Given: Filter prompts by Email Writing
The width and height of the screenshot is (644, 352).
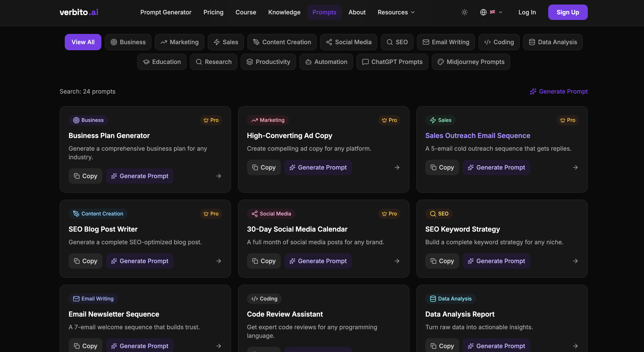Looking at the screenshot, I should pyautogui.click(x=446, y=42).
